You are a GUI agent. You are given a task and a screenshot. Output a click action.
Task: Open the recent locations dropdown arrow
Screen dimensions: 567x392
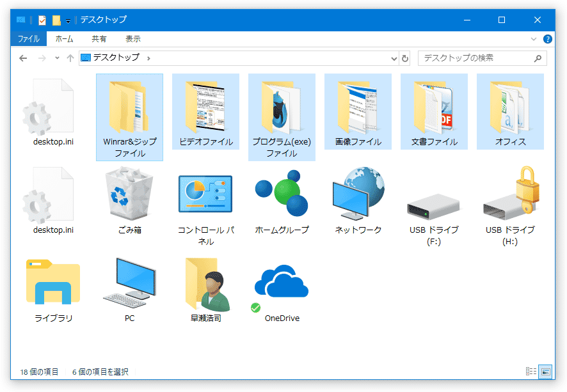coord(57,58)
